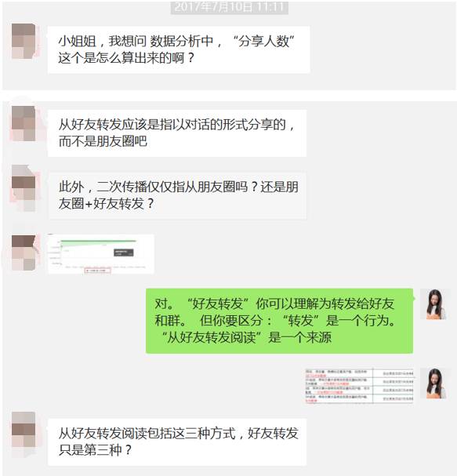Click the text “这个是怎么算出来的啊？”
This screenshot has width=457, height=476.
coord(126,58)
